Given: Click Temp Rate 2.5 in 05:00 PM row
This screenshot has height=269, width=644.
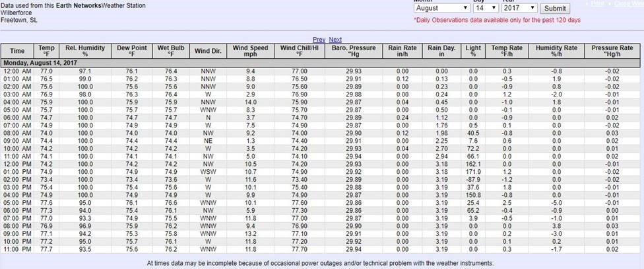Looking at the screenshot, I should tap(507, 203).
